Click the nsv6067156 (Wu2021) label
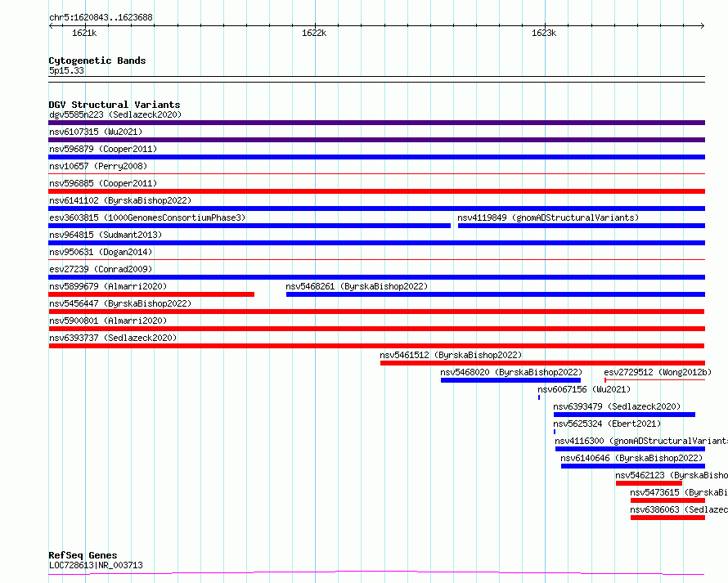The height and width of the screenshot is (583, 728). [x=584, y=389]
